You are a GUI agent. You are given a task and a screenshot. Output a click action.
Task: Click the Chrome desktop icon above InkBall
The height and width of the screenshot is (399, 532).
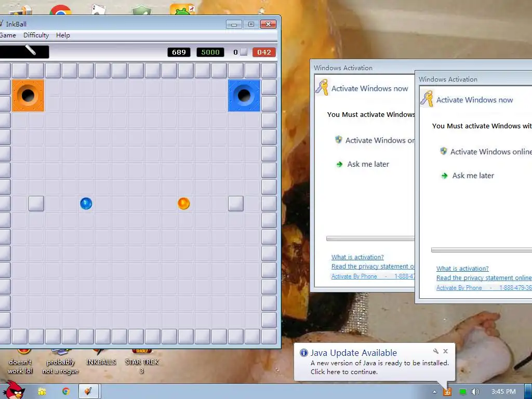point(60,10)
